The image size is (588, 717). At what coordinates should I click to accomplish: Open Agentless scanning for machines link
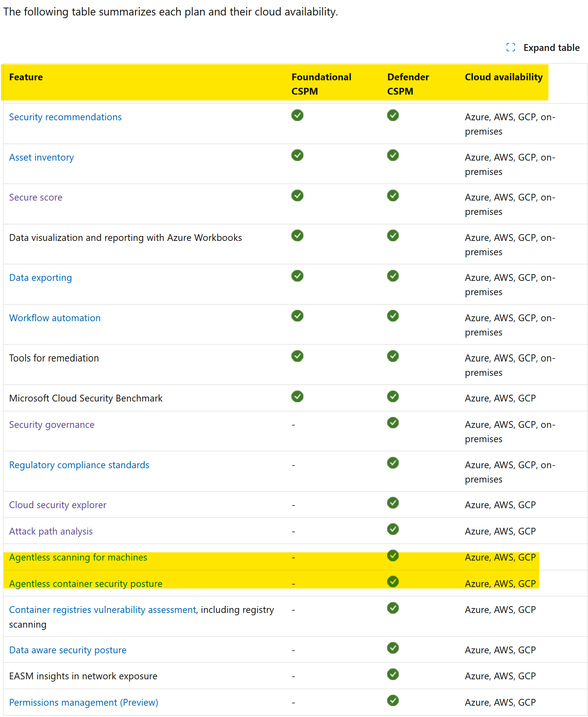(x=78, y=558)
